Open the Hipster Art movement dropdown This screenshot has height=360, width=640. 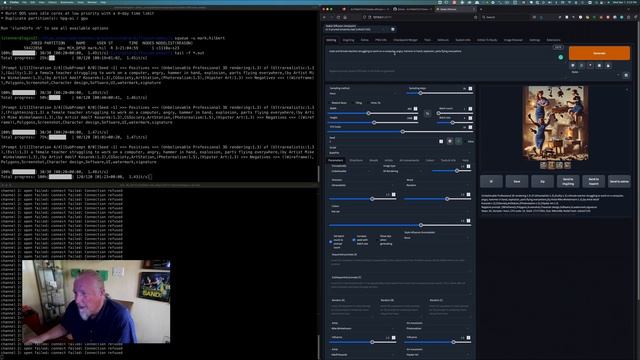[438, 355]
